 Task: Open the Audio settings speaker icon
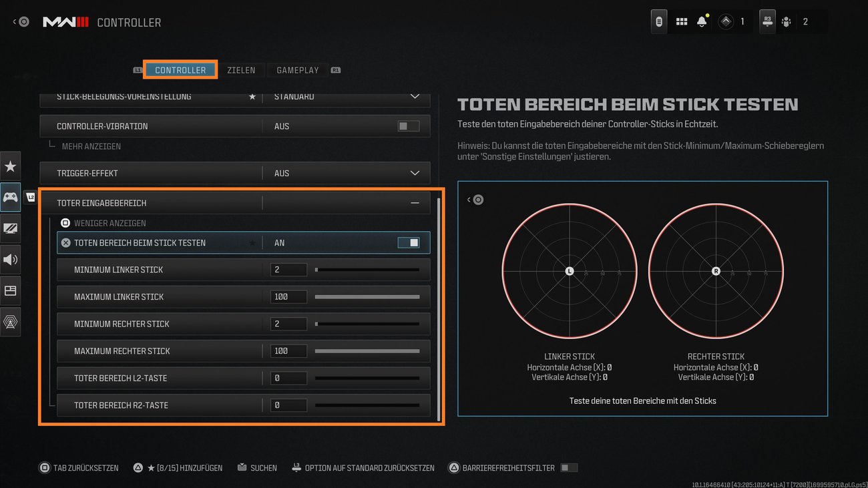(11, 260)
